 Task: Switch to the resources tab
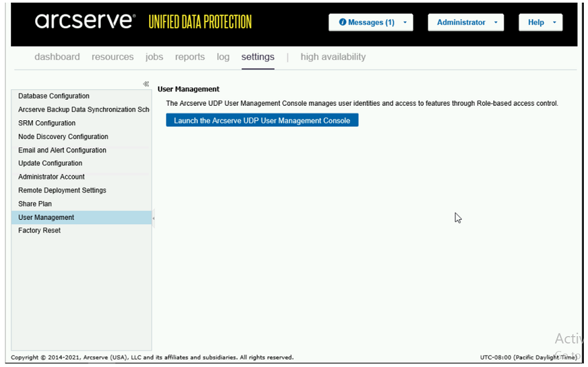[113, 56]
